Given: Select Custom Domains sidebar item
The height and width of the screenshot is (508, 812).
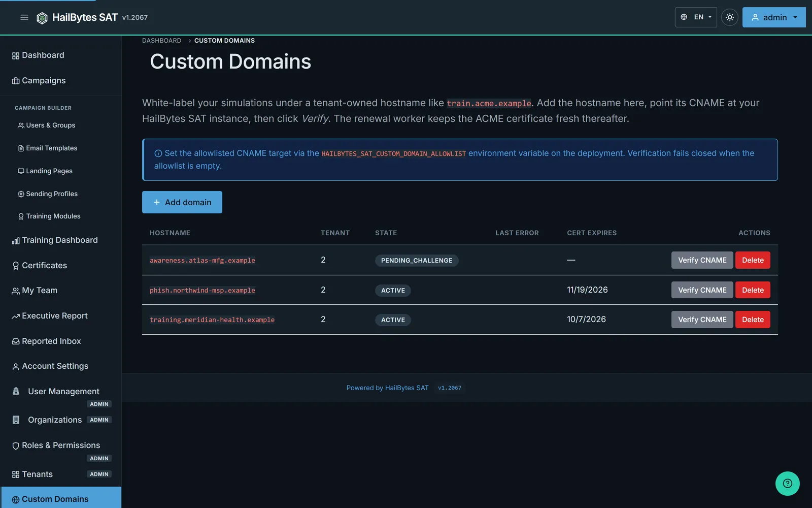Looking at the screenshot, I should [61, 499].
